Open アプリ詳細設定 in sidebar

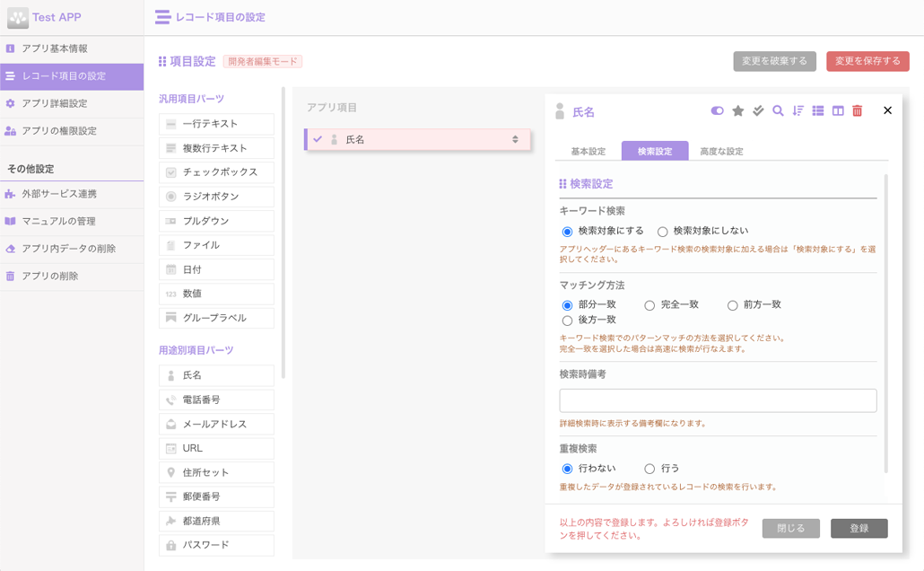tap(72, 103)
